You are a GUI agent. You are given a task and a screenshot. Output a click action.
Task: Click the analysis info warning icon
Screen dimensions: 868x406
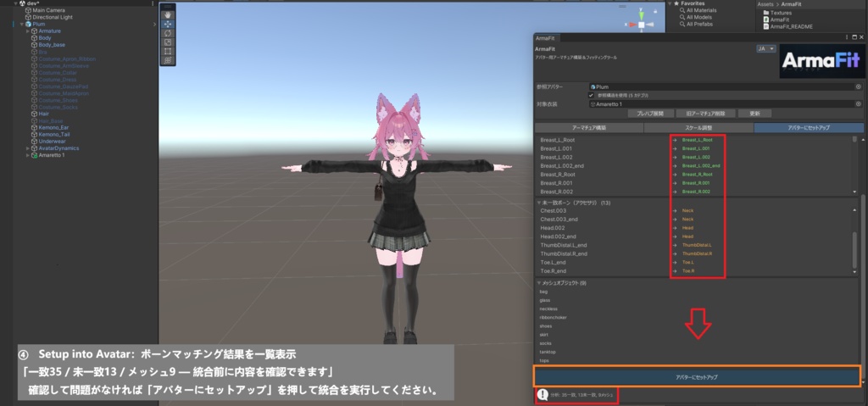click(x=542, y=395)
